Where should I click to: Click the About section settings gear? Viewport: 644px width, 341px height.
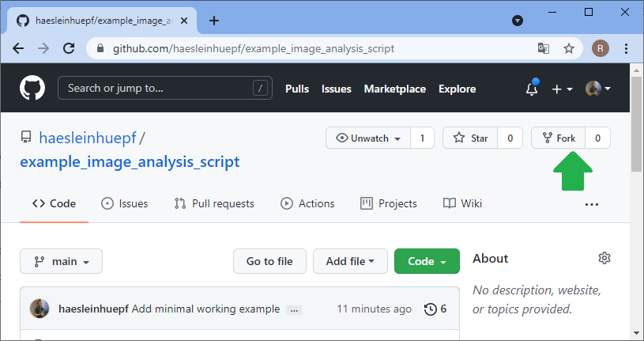[x=604, y=259]
